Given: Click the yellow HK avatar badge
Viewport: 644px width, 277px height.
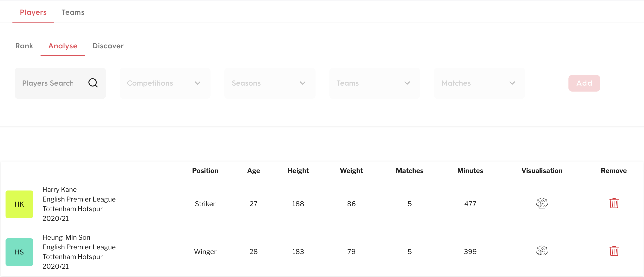Looking at the screenshot, I should pyautogui.click(x=19, y=204).
